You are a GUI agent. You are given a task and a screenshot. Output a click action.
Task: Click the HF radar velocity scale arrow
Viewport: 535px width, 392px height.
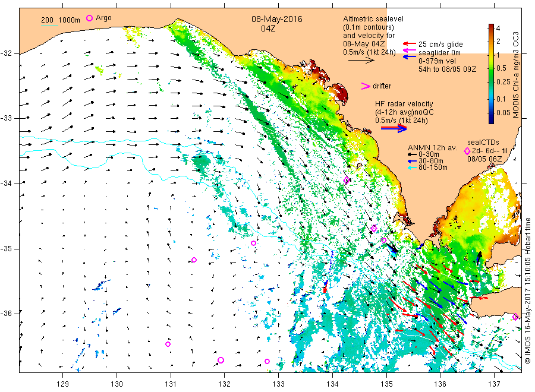tap(394, 128)
